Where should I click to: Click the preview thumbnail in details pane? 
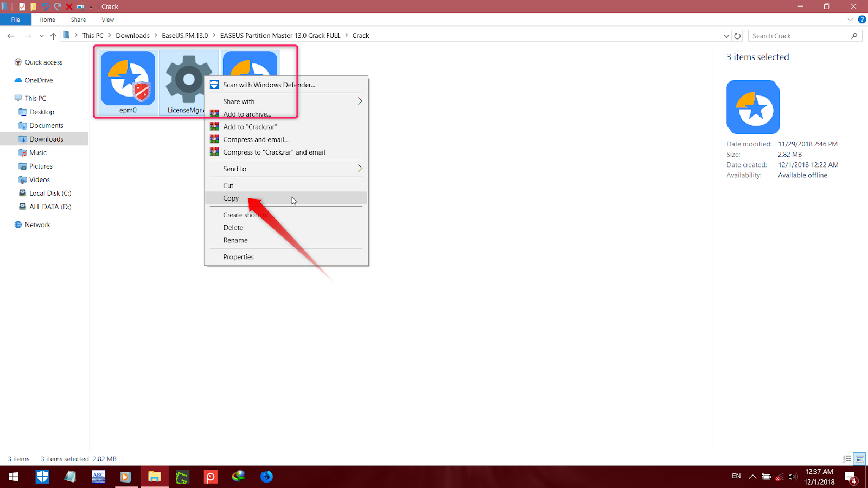(x=753, y=107)
